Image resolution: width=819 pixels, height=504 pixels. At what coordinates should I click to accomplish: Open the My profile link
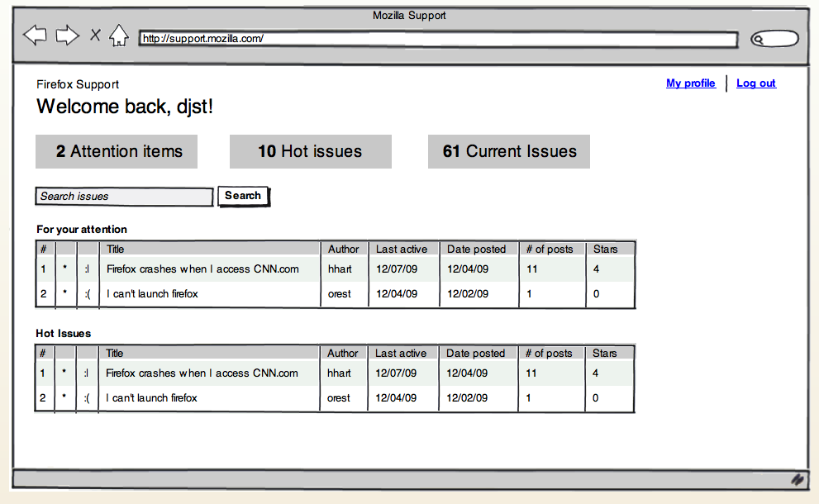coord(691,83)
